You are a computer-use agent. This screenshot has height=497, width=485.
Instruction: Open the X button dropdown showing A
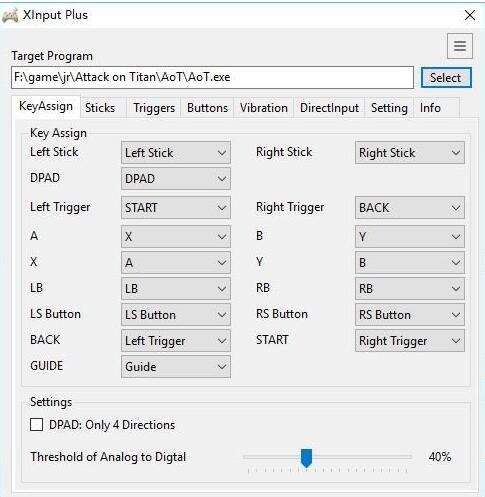click(x=176, y=263)
